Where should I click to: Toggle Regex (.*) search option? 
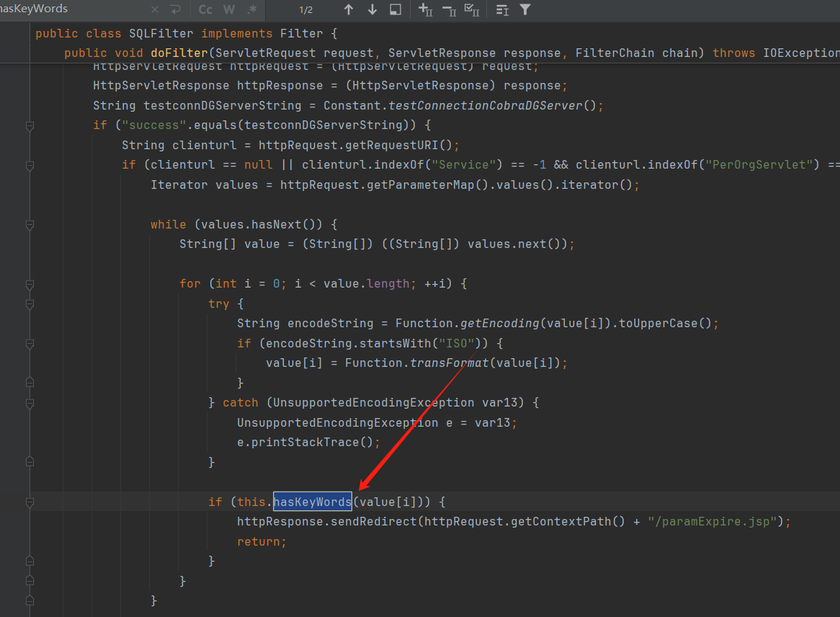click(252, 9)
